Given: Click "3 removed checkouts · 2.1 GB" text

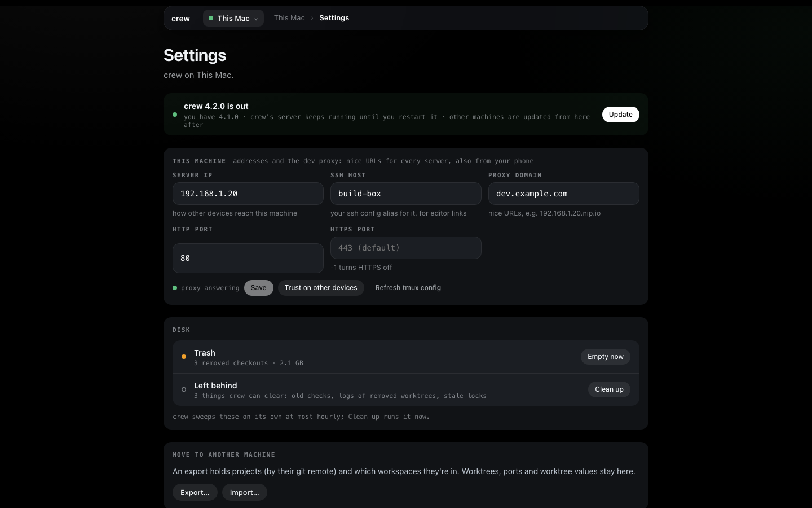Looking at the screenshot, I should (249, 363).
